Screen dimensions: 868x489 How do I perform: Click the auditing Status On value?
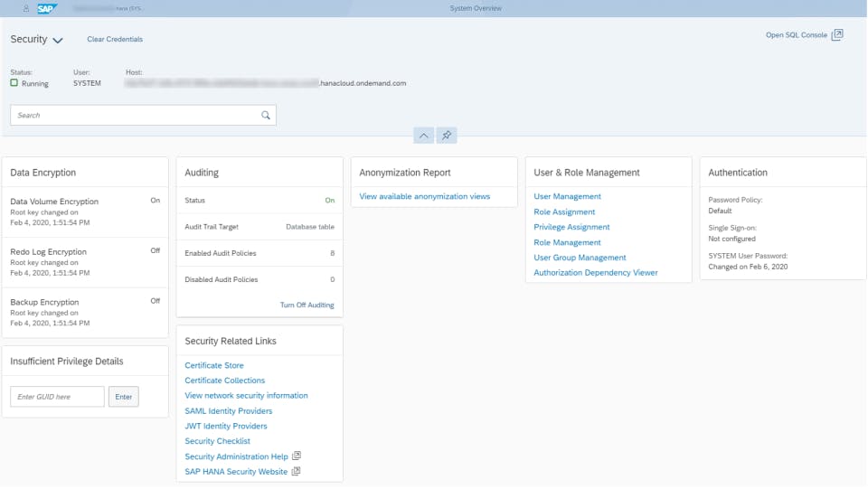tap(330, 201)
